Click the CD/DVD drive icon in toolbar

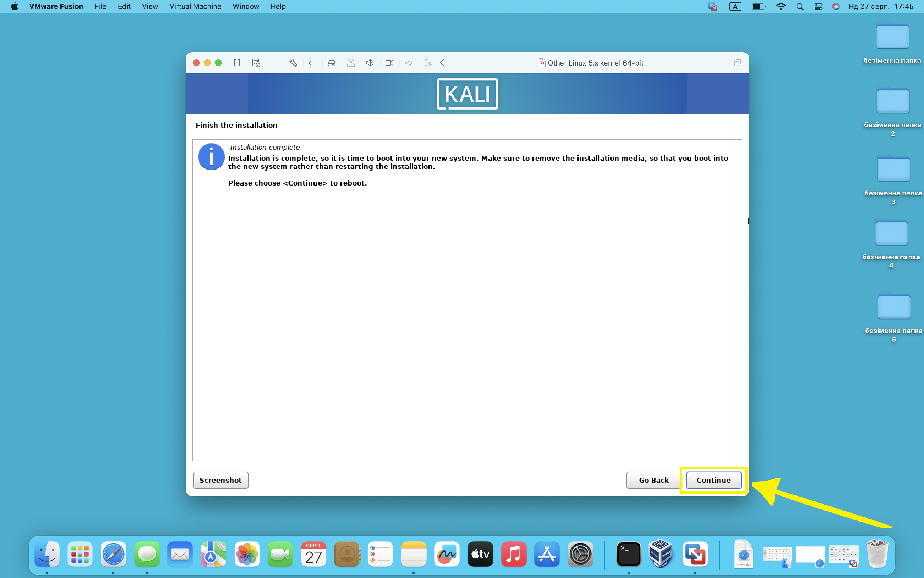pos(351,63)
